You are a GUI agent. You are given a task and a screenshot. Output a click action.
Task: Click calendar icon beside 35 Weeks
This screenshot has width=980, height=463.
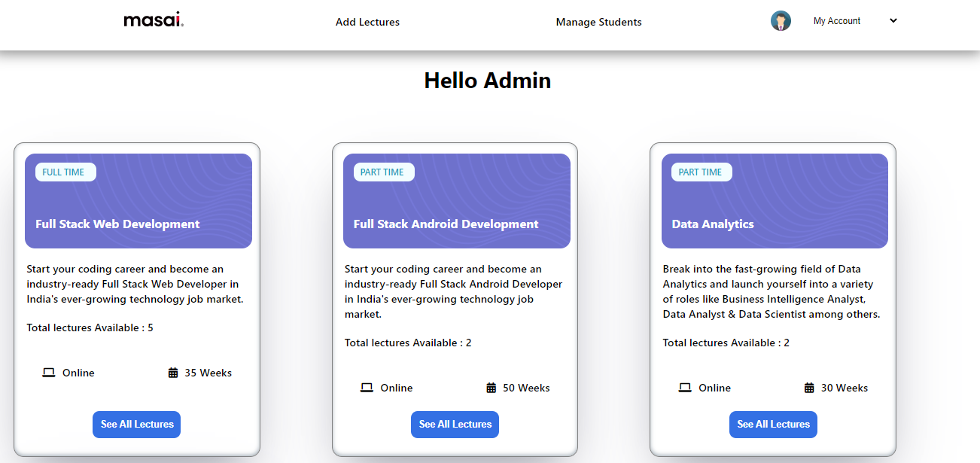point(173,373)
